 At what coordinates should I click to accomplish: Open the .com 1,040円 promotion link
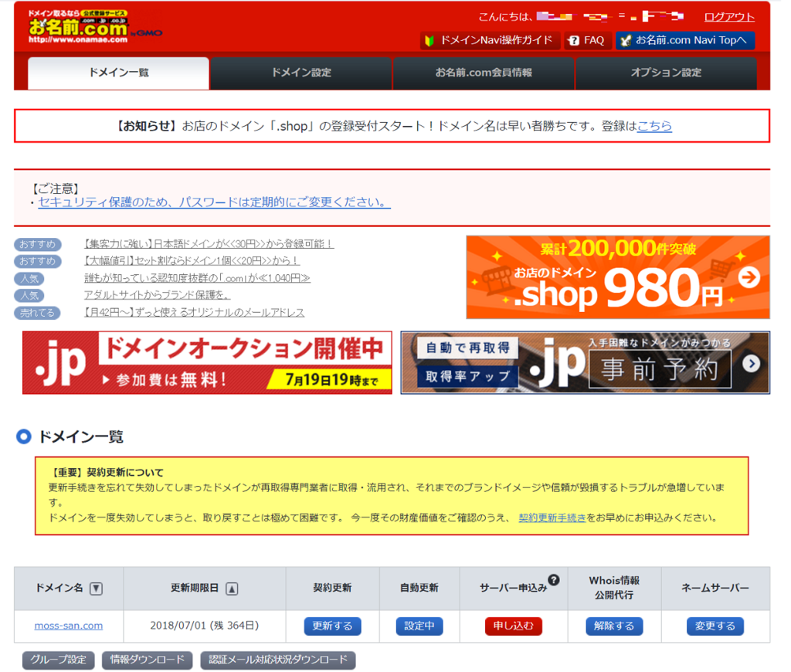197,278
